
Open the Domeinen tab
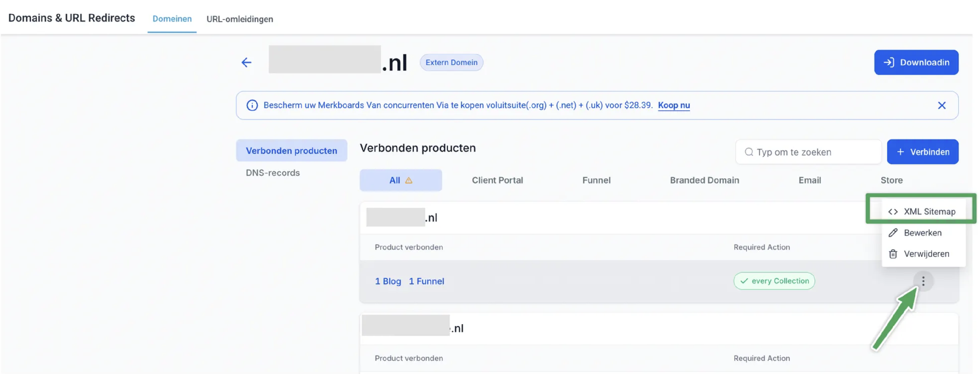click(x=172, y=19)
